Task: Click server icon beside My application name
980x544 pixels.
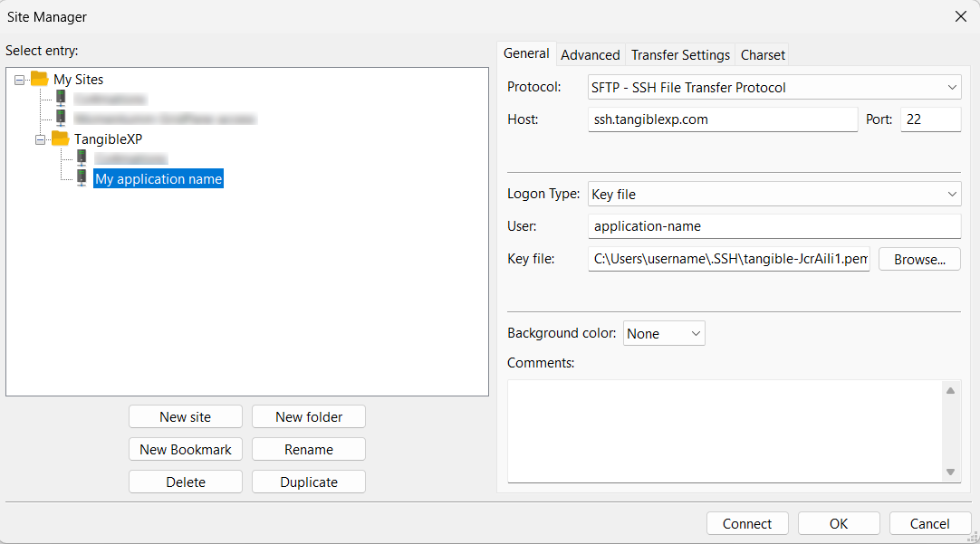Action: point(82,178)
